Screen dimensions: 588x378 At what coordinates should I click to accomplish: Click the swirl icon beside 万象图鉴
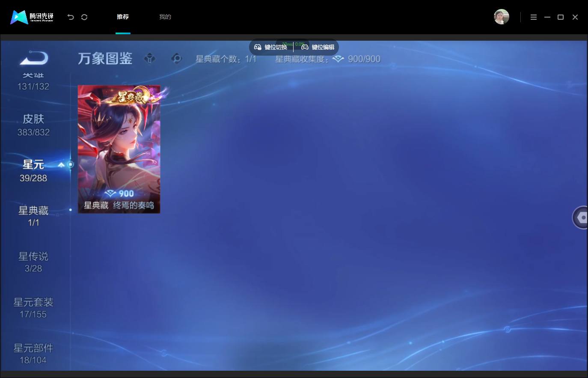[x=176, y=58]
